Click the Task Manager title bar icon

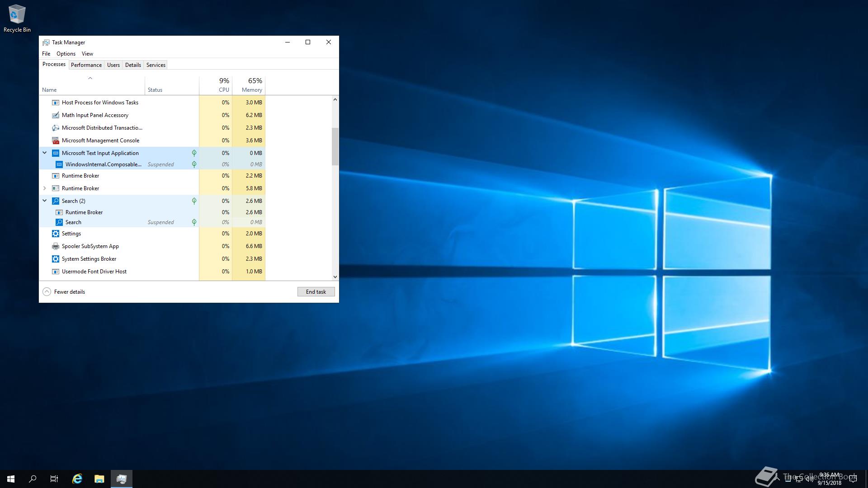point(46,42)
